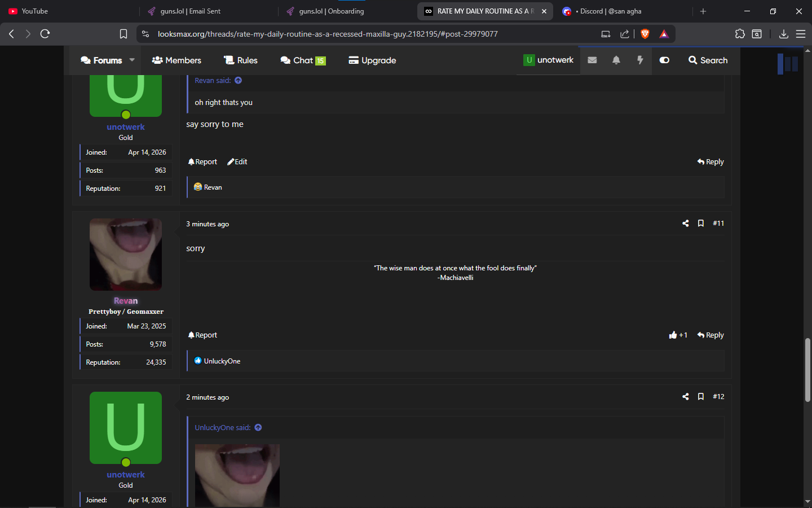Open Revan's profile from the reactions bar
812x508 pixels.
pos(213,187)
